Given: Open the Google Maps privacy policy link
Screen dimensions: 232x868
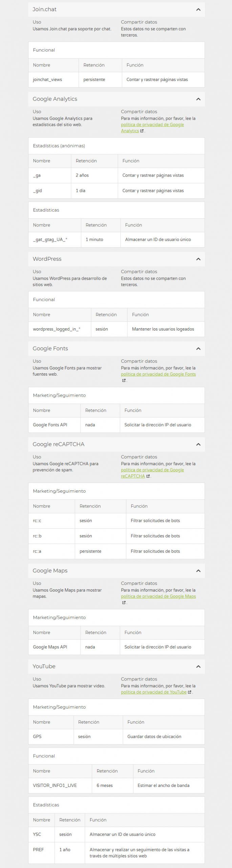Looking at the screenshot, I should [158, 596].
